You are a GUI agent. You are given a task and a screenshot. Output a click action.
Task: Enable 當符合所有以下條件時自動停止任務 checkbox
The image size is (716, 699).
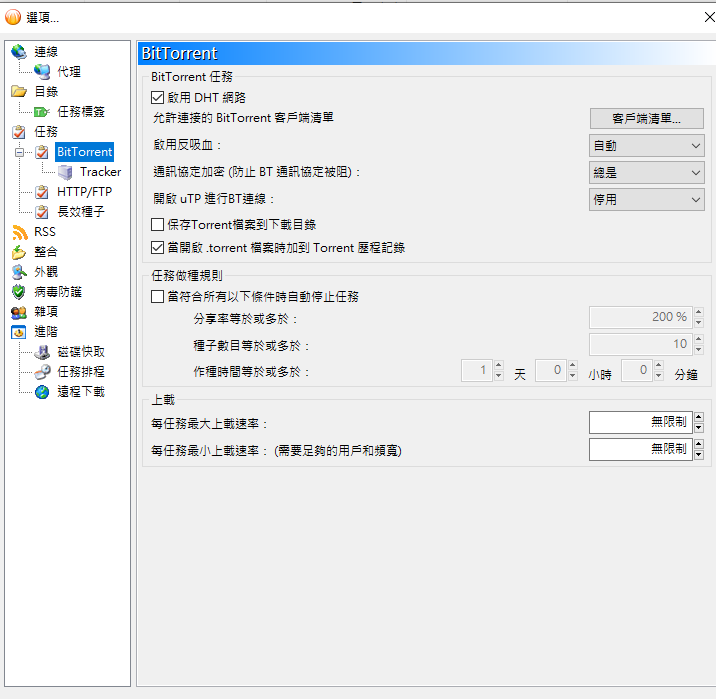coord(157,297)
